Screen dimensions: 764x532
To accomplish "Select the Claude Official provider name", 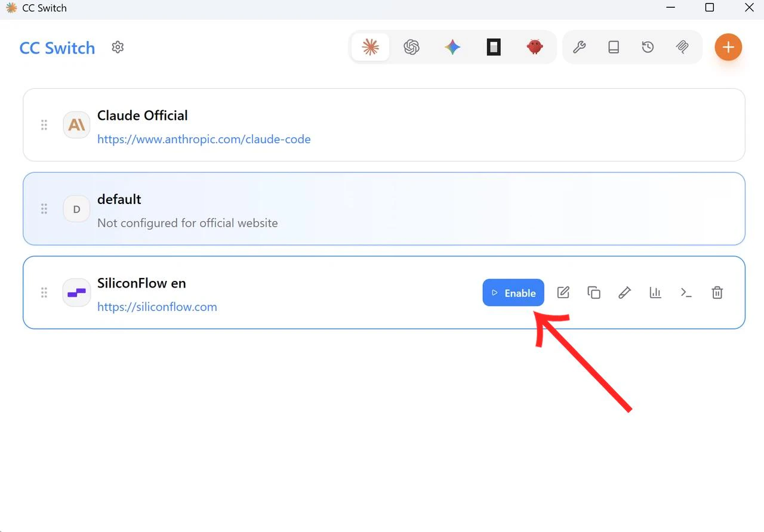I will (x=143, y=115).
